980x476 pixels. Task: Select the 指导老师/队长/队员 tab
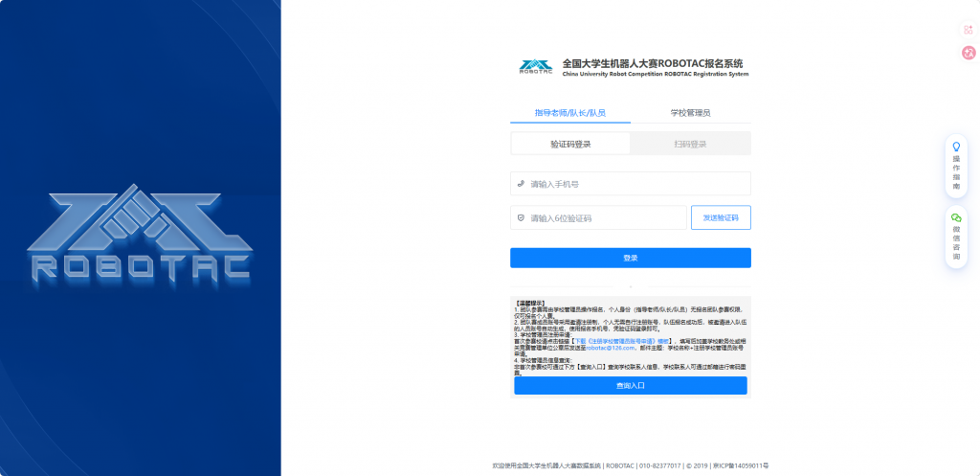tap(570, 113)
